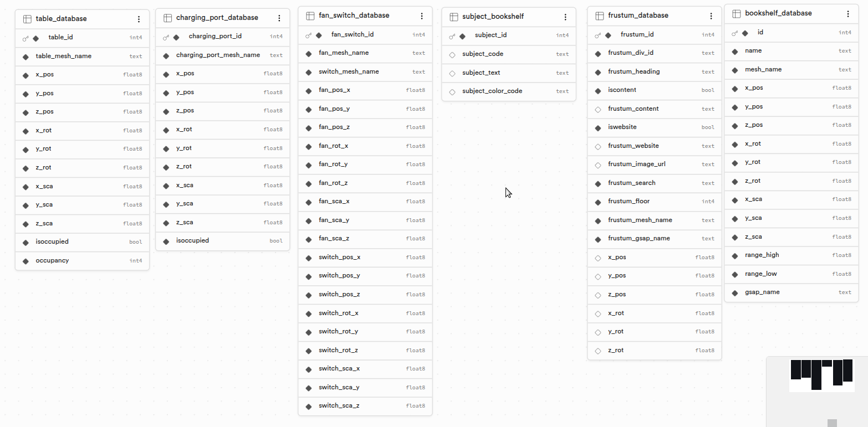Open the frustum_database options menu
The height and width of the screenshot is (427, 868).
(x=711, y=16)
